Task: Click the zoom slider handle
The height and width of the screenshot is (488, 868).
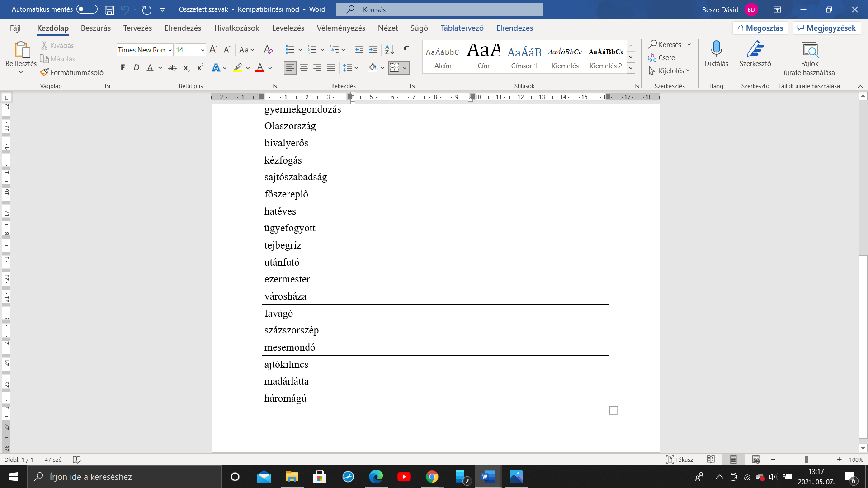Action: (806, 460)
